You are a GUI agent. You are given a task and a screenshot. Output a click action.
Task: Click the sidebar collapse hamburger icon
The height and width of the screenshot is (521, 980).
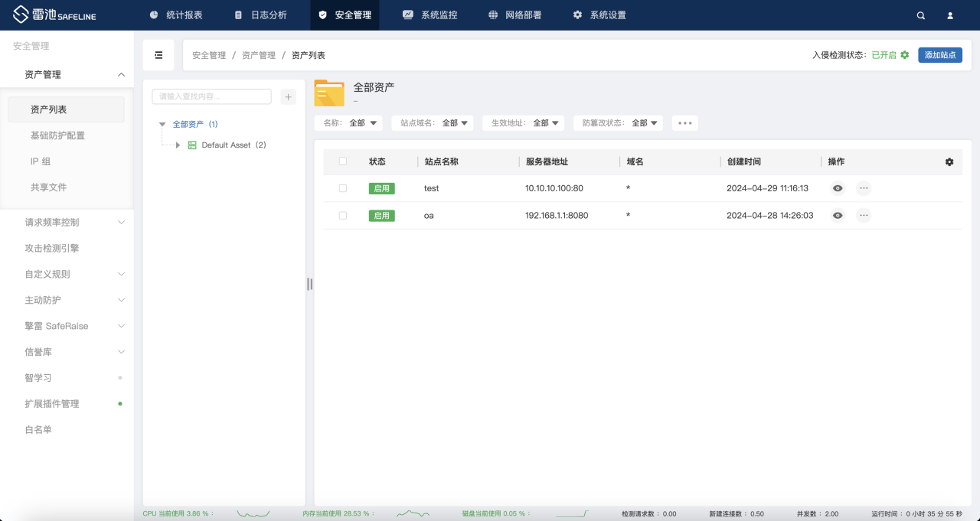coord(158,55)
